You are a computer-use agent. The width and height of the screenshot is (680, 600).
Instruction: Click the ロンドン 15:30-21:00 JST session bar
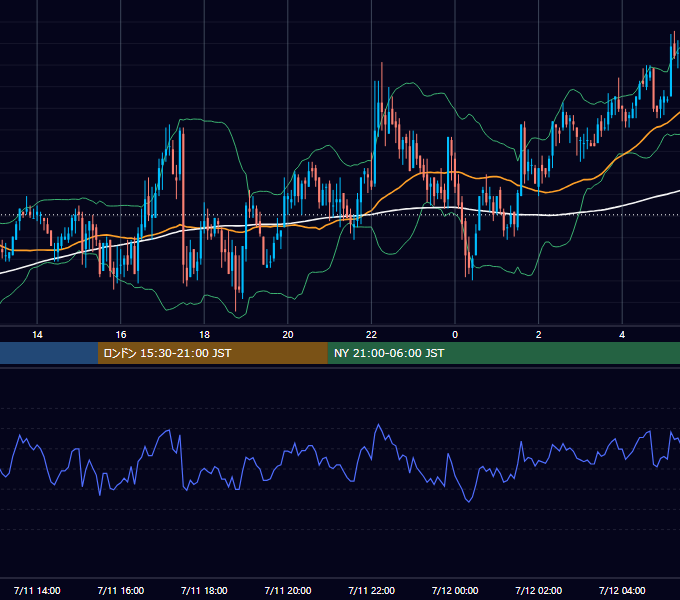[x=212, y=353]
